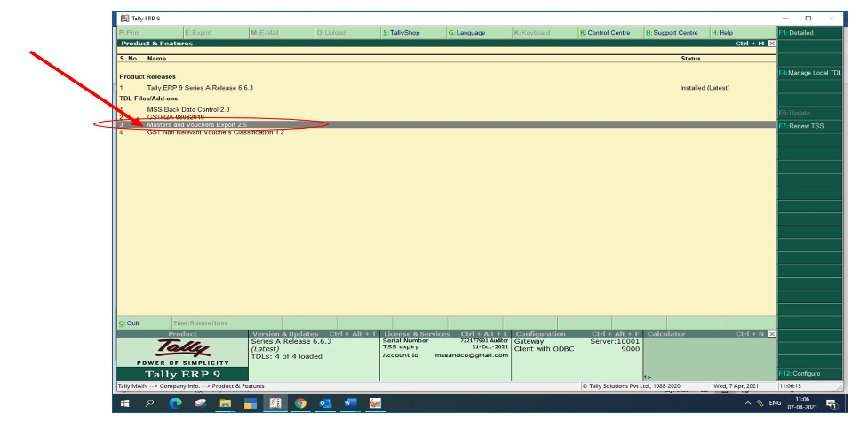The image size is (868, 429).
Task: Click TDLs: 4 of 4 loaded text
Action: tap(286, 356)
